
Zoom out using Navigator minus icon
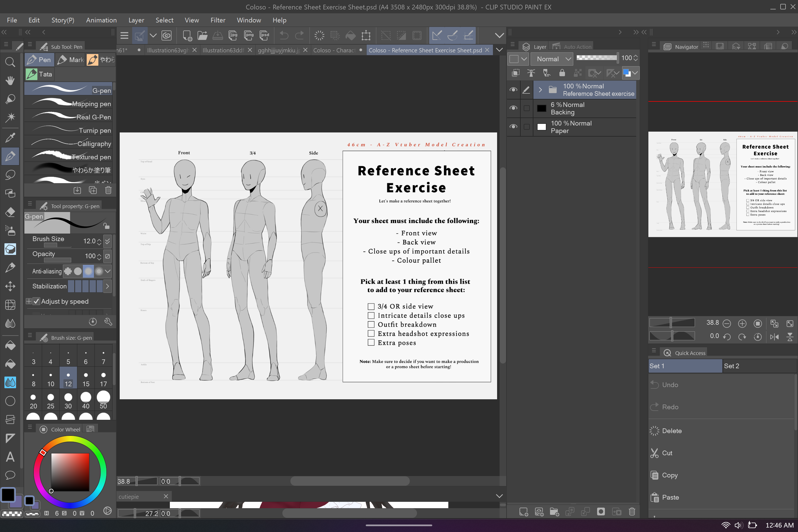[x=727, y=323]
